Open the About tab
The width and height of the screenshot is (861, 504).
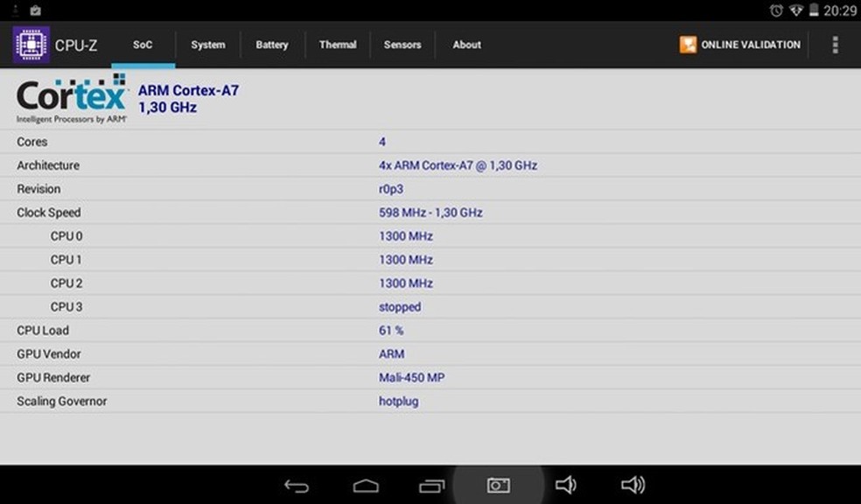tap(466, 44)
